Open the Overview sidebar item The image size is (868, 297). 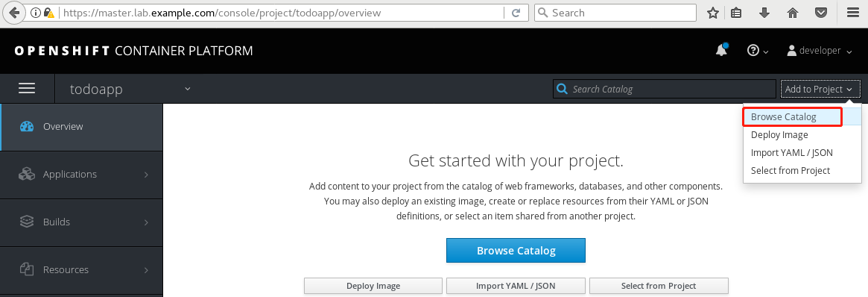point(81,126)
